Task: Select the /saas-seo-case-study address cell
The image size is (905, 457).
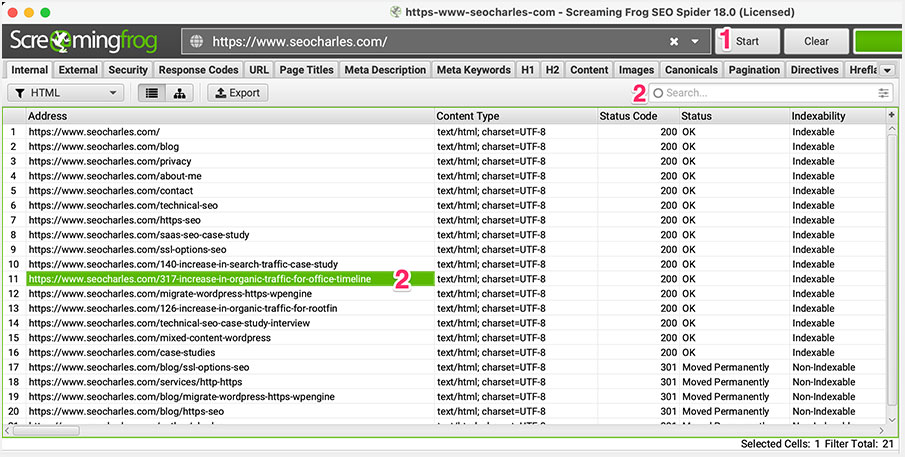Action: pyautogui.click(x=230, y=235)
